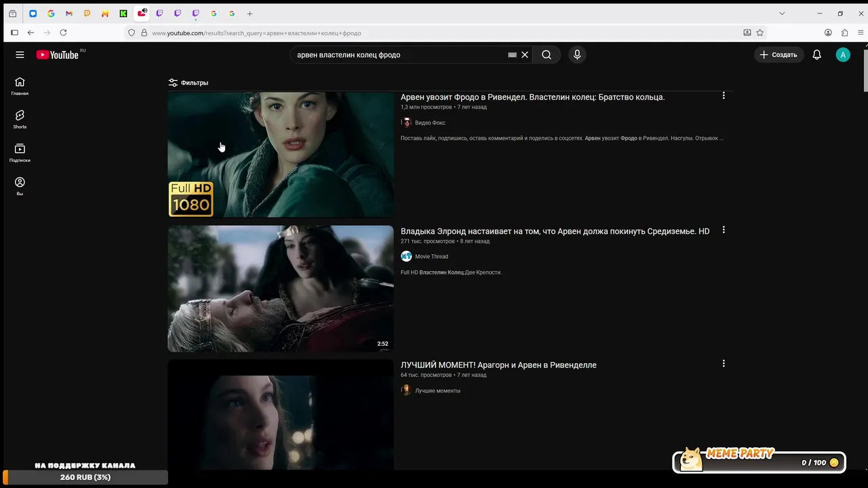The height and width of the screenshot is (488, 868).
Task: Click the YouTube search text field
Action: (x=400, y=55)
